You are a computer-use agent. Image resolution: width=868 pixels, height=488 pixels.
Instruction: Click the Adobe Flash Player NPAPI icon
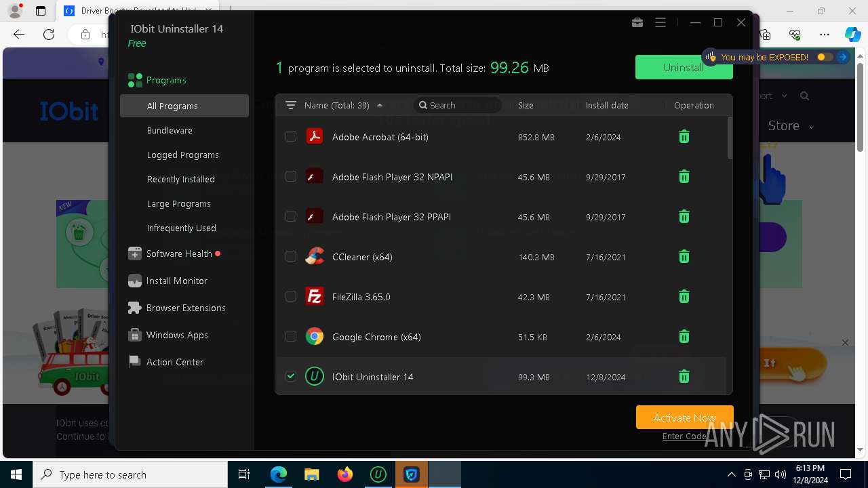pyautogui.click(x=314, y=177)
